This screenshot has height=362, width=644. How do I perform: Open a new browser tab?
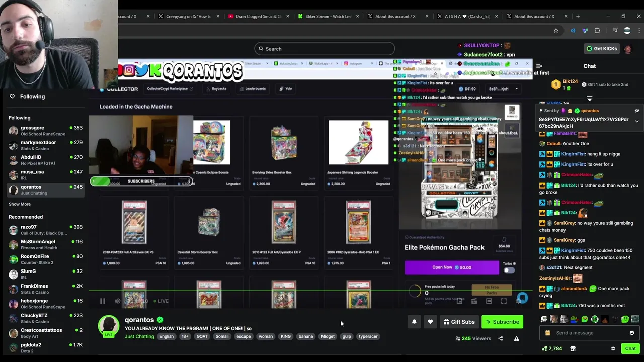578,16
